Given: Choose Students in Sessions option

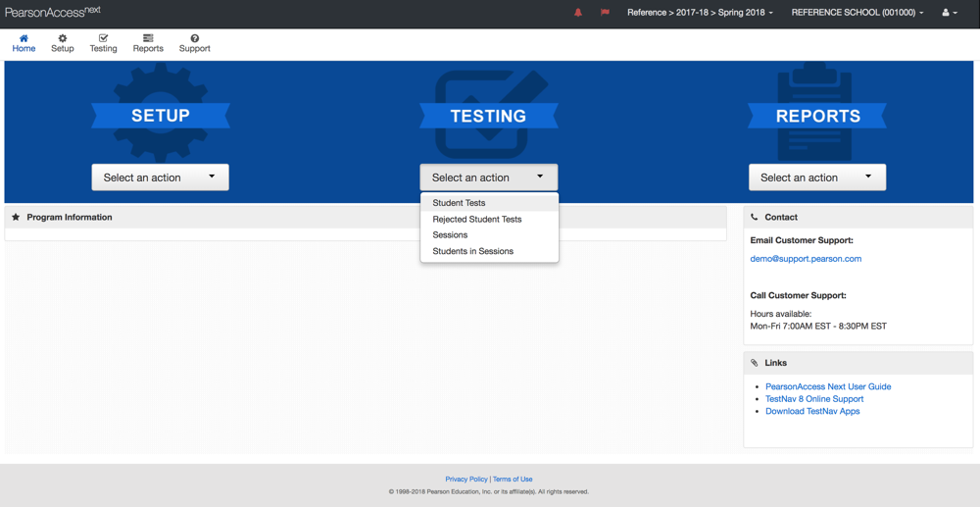Looking at the screenshot, I should point(472,252).
